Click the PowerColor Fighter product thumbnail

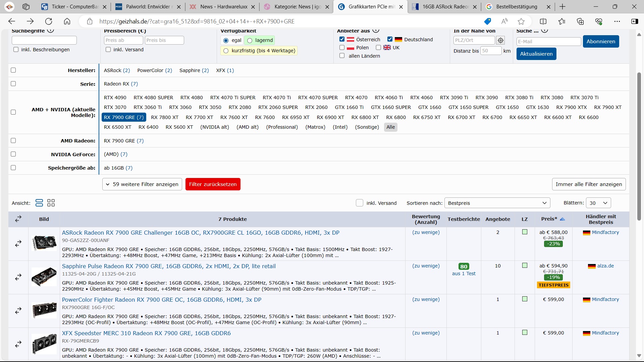(44, 310)
